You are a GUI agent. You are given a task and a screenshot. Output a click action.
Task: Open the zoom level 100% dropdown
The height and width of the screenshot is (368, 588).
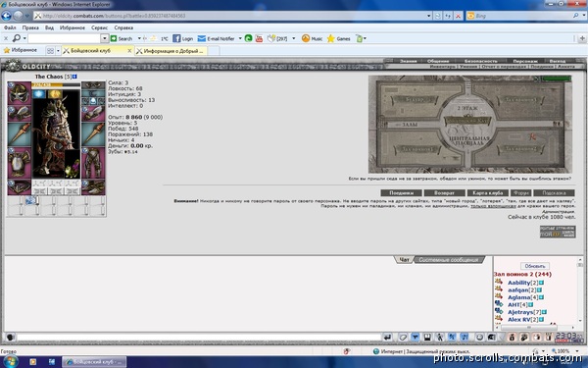[x=577, y=351]
